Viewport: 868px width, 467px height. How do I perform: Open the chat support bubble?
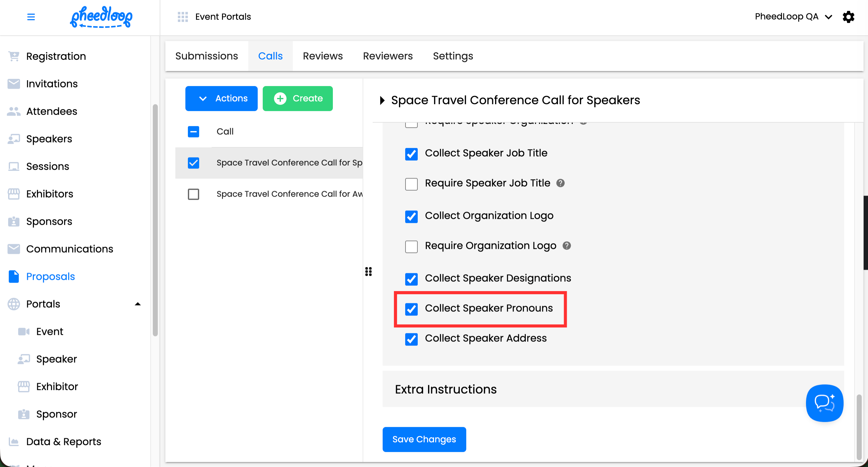point(824,403)
